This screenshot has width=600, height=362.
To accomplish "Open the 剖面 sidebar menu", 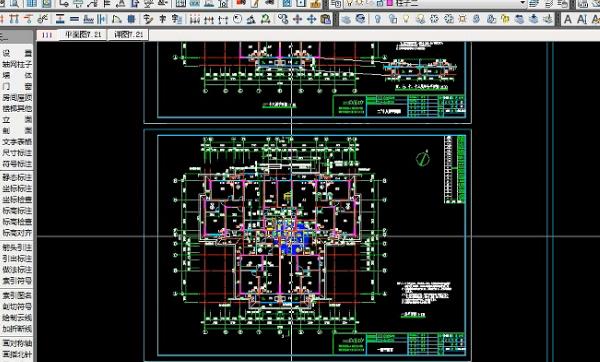I will (17, 131).
